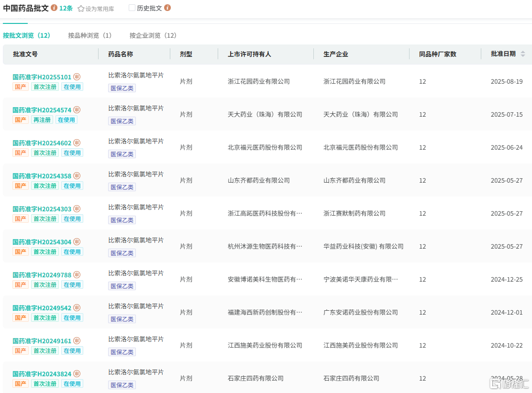
Task: Click manufacturer 华益药业科技(安徽) 有限公司
Action: coord(364,247)
